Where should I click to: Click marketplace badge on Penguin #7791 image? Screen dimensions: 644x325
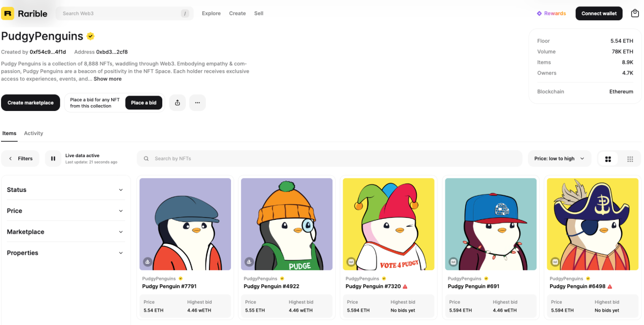pos(147,262)
